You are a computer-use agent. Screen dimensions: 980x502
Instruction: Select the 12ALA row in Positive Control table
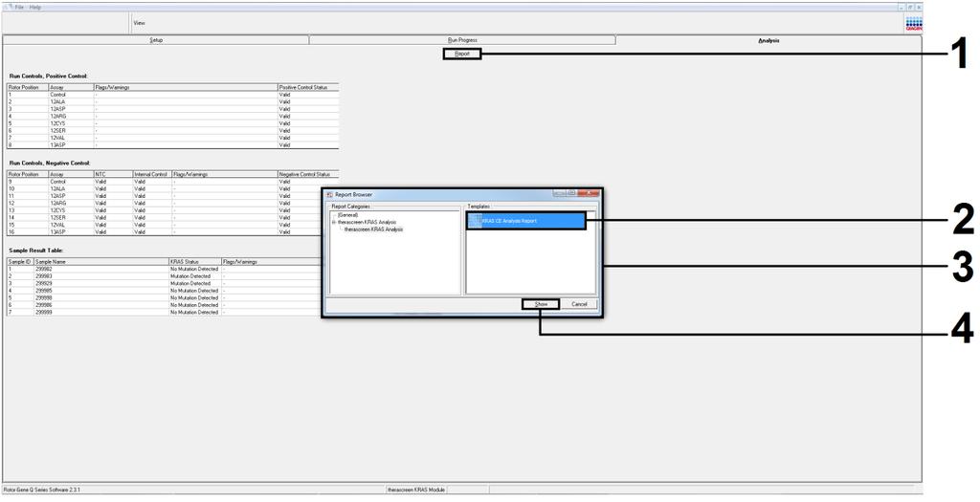coord(172,101)
